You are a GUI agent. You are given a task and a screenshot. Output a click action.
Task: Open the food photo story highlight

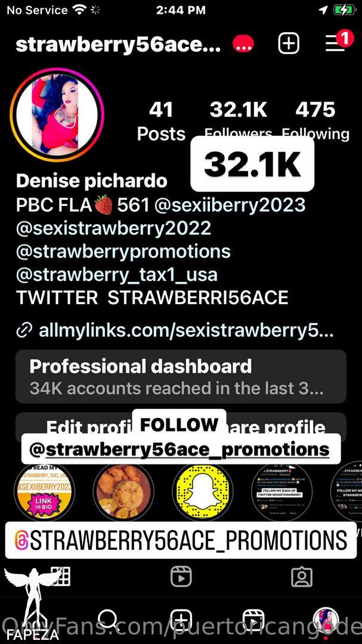click(123, 493)
